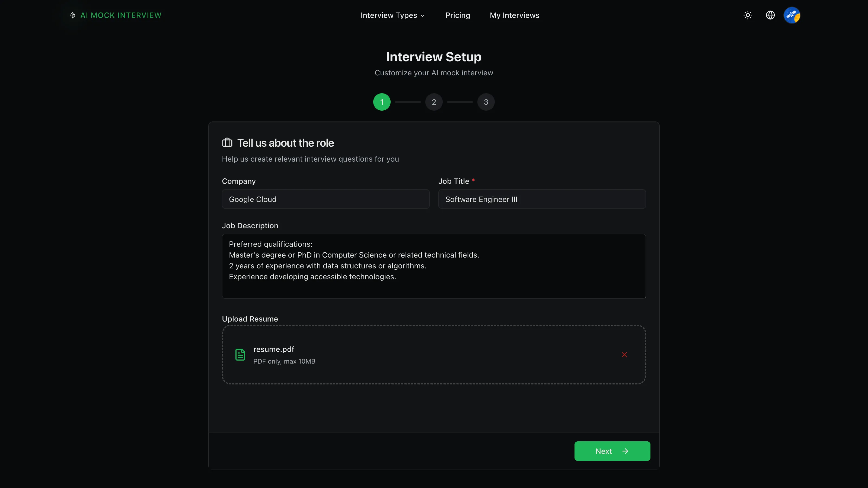This screenshot has width=868, height=488.
Task: Jump to step 2 in the progress indicator
Action: click(434, 102)
